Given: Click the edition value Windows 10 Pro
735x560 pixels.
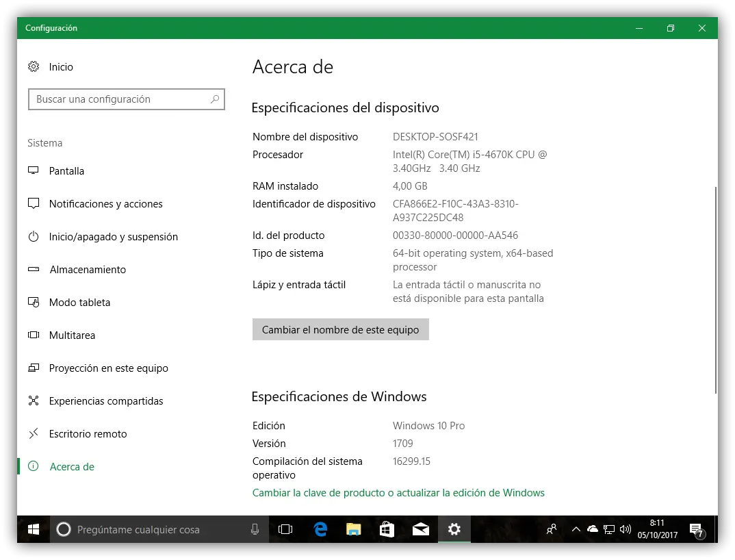Looking at the screenshot, I should point(429,425).
